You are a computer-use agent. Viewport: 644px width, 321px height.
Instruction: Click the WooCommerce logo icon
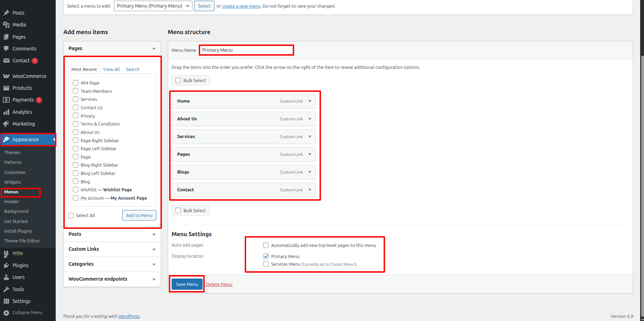[x=6, y=76]
